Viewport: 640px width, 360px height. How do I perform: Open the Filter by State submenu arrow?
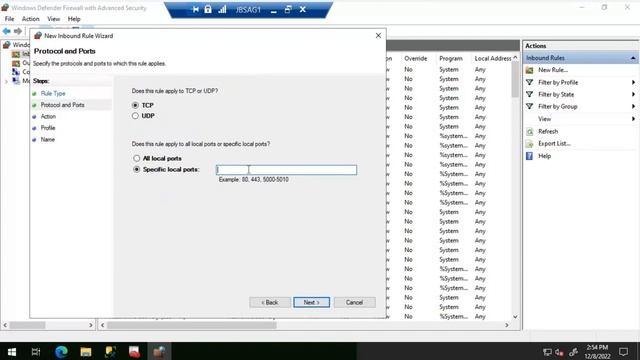tap(633, 94)
